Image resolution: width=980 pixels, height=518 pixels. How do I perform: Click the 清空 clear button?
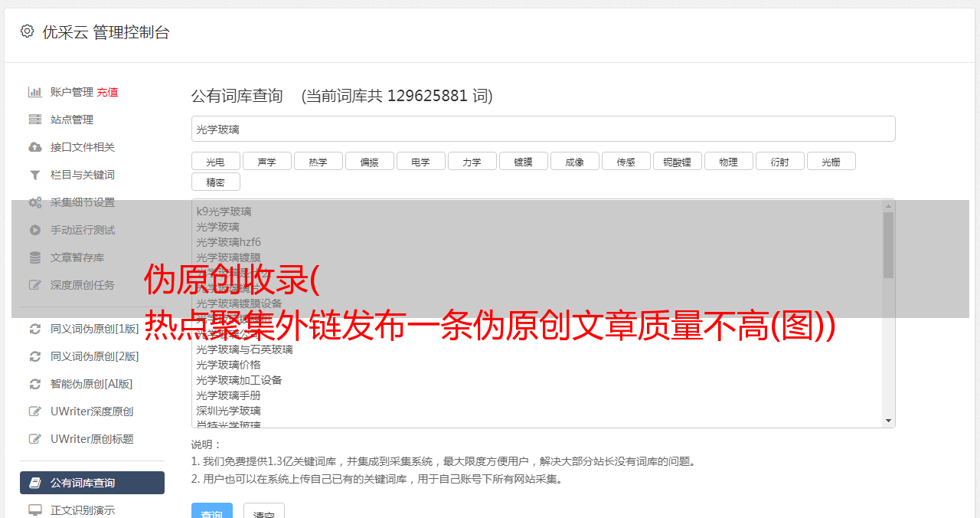(x=264, y=511)
